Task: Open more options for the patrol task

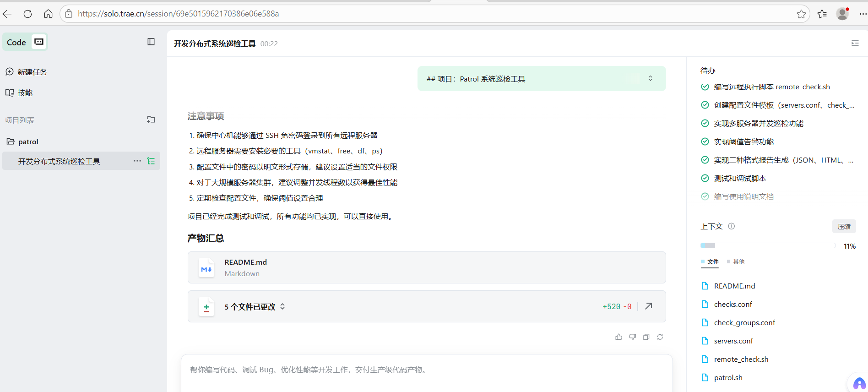Action: 137,161
